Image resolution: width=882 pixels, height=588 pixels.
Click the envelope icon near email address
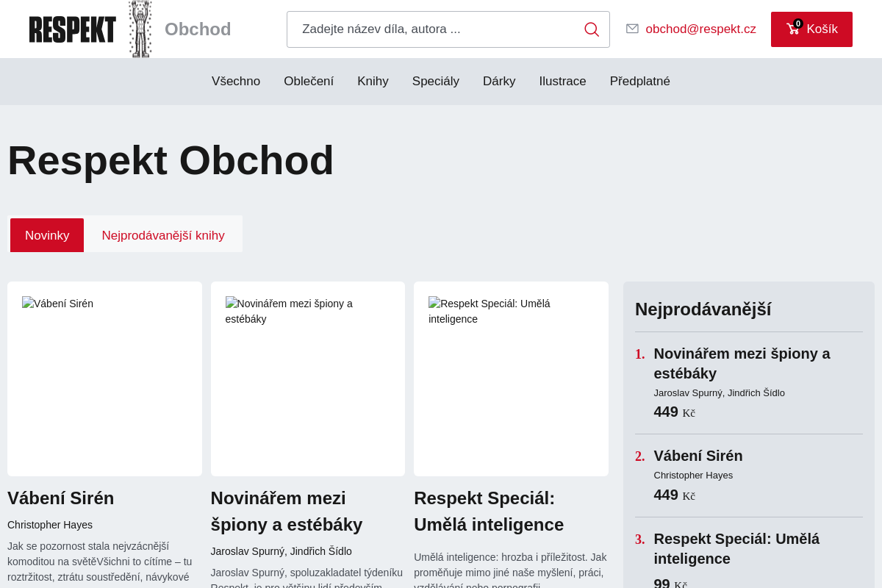pos(632,29)
